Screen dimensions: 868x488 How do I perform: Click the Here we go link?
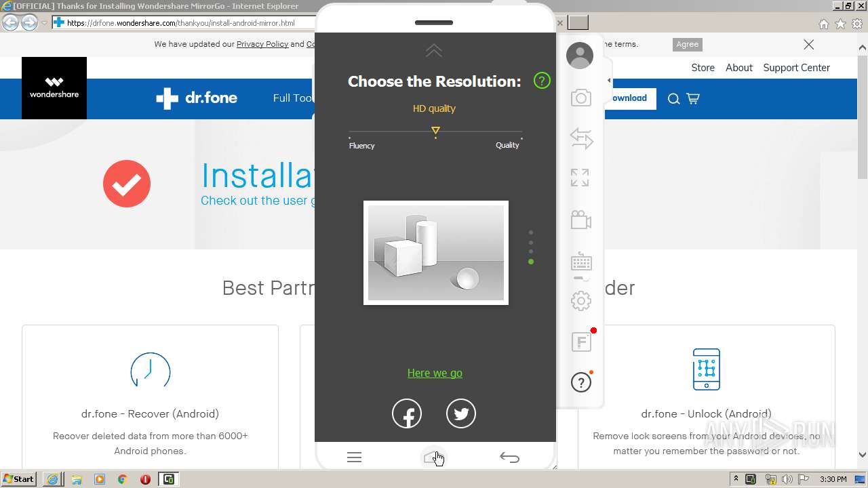coord(435,373)
